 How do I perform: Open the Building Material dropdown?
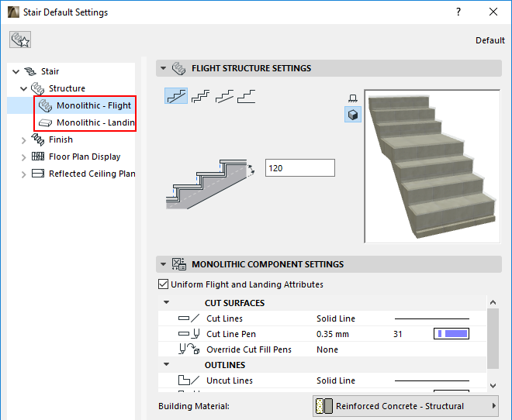[x=405, y=406]
